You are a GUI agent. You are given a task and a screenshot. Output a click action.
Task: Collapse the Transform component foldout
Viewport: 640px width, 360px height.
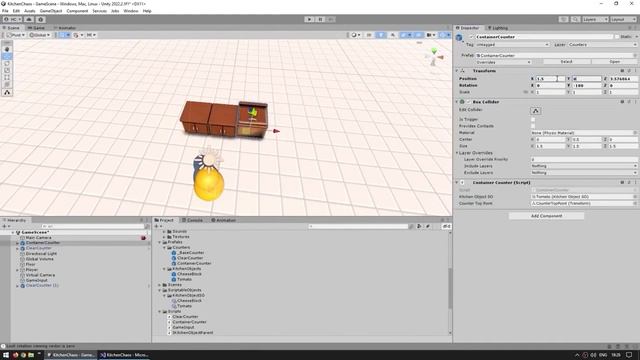457,71
